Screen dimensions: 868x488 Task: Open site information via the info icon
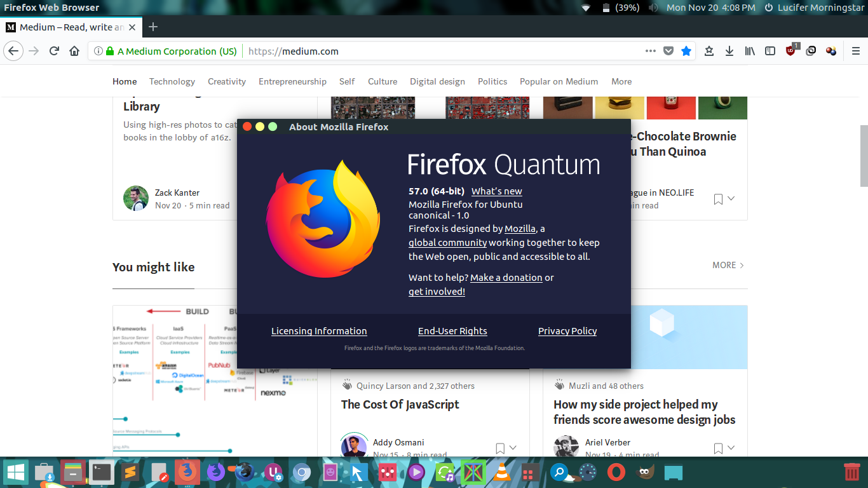point(98,51)
